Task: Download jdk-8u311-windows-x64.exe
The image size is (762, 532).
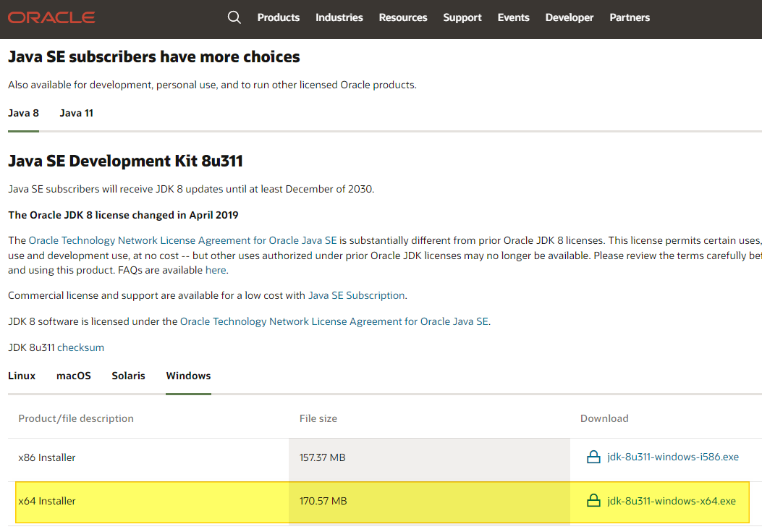Action: click(x=672, y=501)
